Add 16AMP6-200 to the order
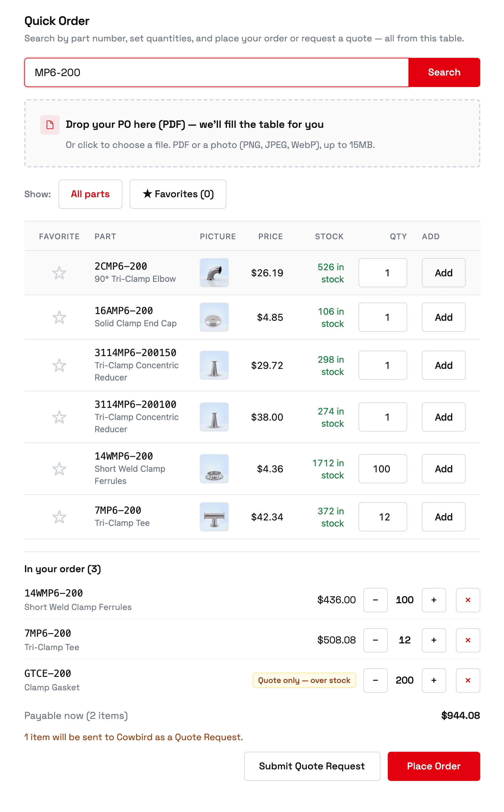Screen dimensions: 504x812 [443, 317]
